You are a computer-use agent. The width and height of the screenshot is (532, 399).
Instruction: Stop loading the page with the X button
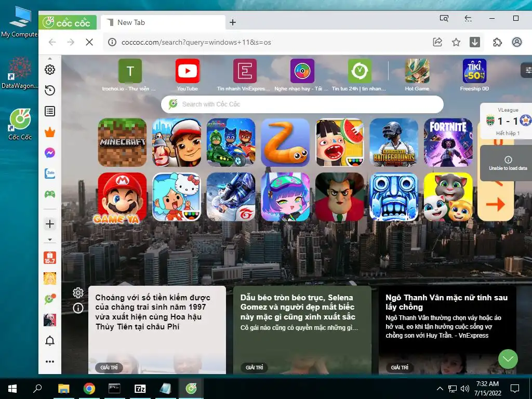point(89,42)
